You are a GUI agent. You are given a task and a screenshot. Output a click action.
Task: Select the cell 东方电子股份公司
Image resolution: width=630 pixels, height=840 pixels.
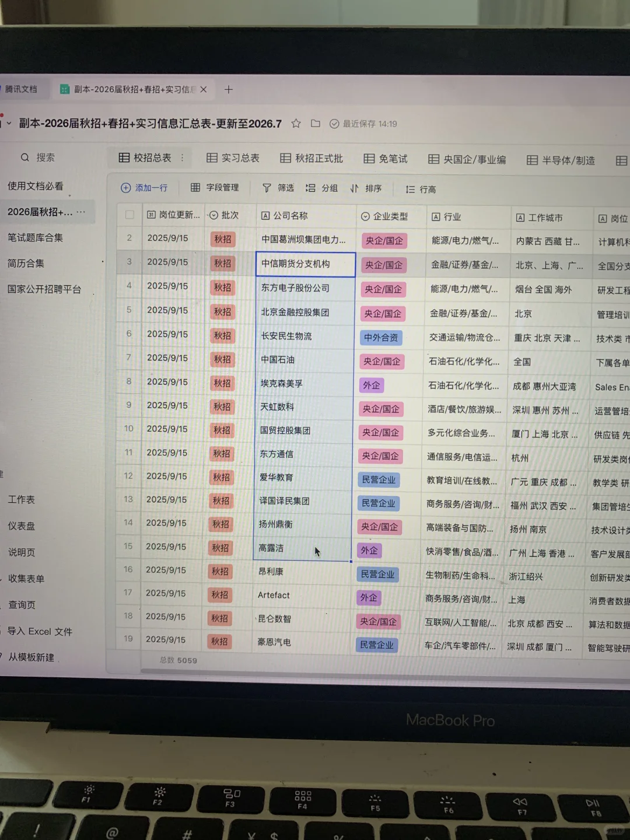pos(304,288)
